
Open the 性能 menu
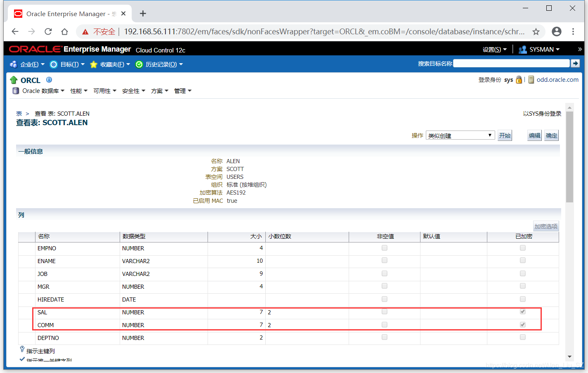[x=79, y=91]
